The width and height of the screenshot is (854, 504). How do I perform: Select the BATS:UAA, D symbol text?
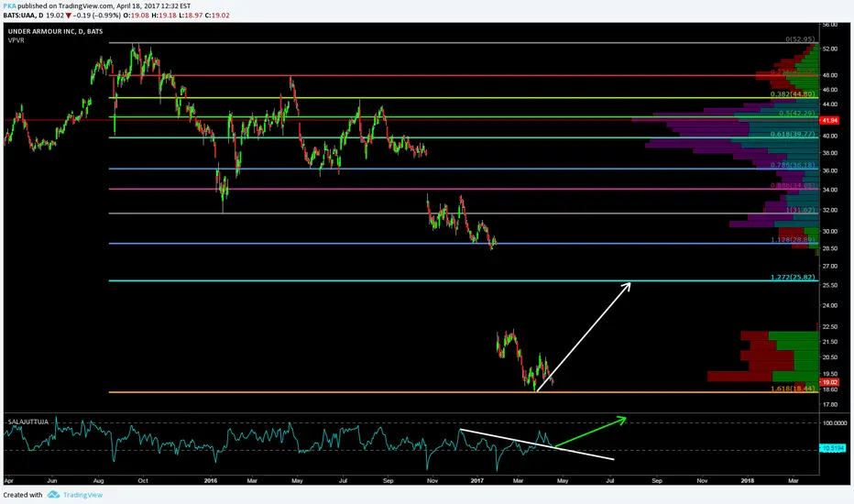(23, 16)
